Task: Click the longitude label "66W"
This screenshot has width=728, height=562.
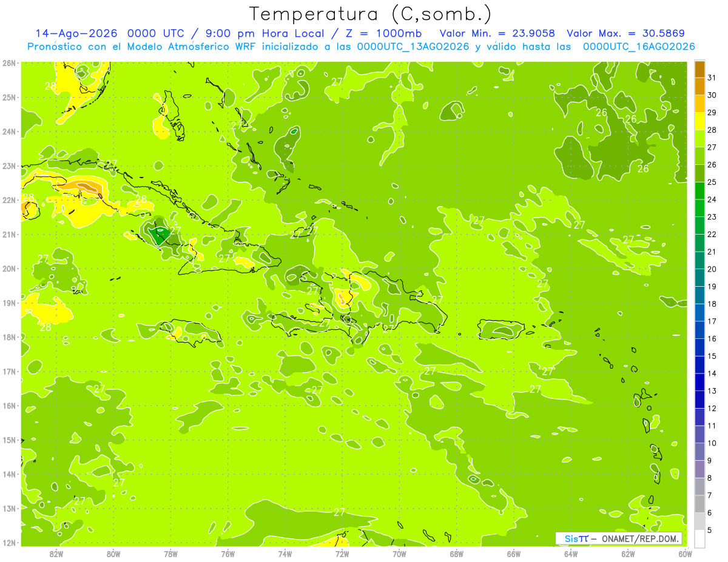Action: click(514, 553)
